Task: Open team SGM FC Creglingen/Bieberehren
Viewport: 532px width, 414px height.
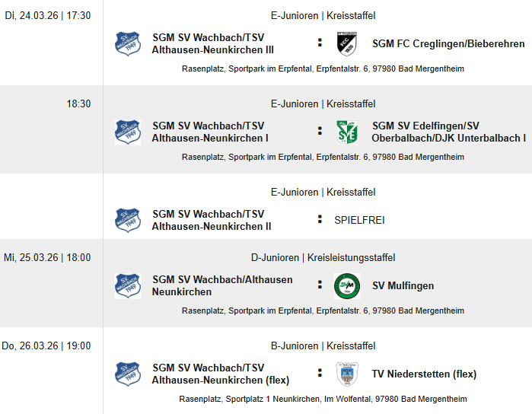Action: 448,44
